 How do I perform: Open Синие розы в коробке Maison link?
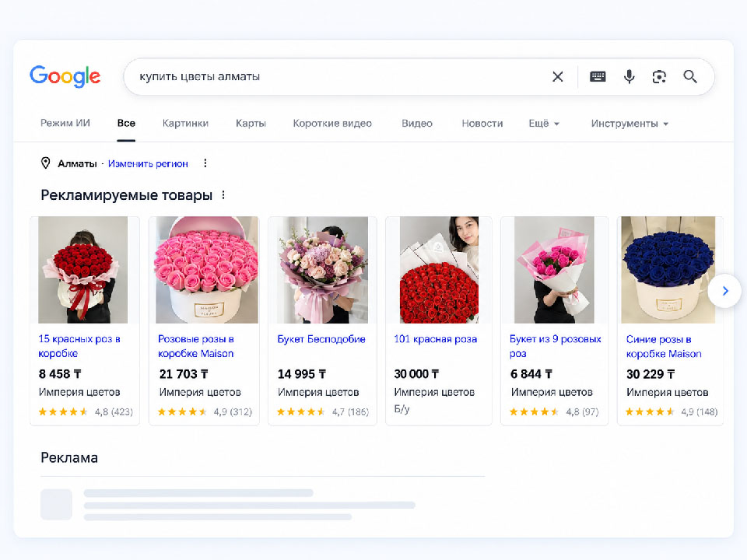(664, 346)
